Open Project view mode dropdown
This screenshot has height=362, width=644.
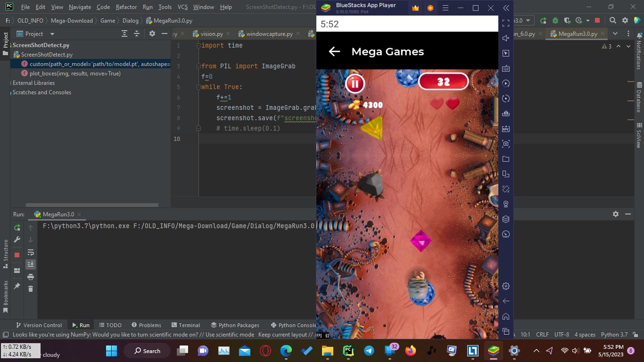pyautogui.click(x=52, y=34)
